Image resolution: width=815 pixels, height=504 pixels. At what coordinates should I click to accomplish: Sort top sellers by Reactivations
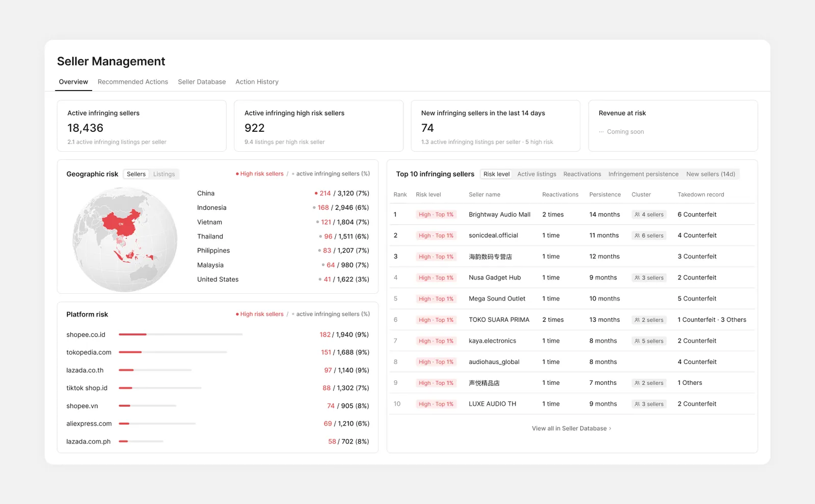(582, 174)
